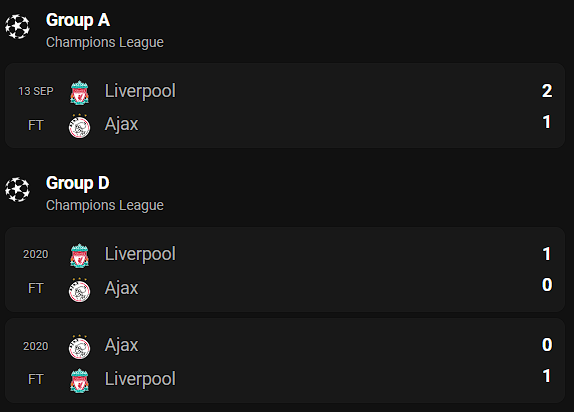Click Liverpool crest in the last match card
The height and width of the screenshot is (412, 574).
pyautogui.click(x=79, y=381)
